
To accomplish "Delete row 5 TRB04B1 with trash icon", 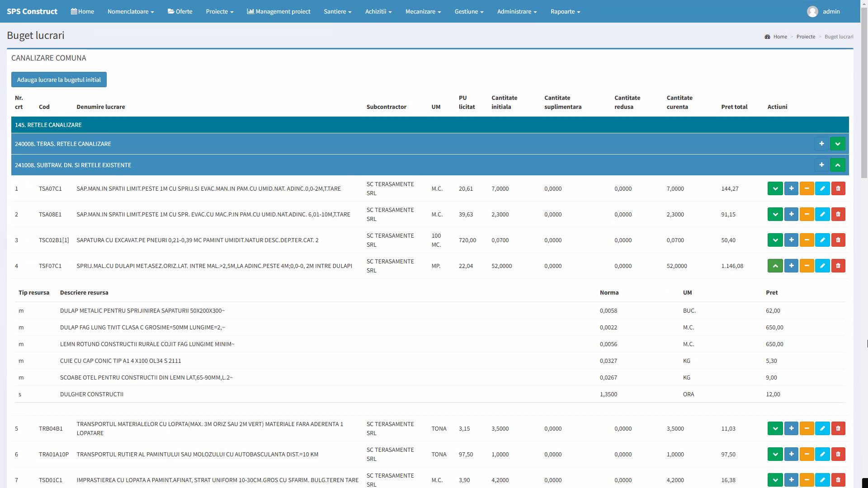I will click(x=838, y=429).
